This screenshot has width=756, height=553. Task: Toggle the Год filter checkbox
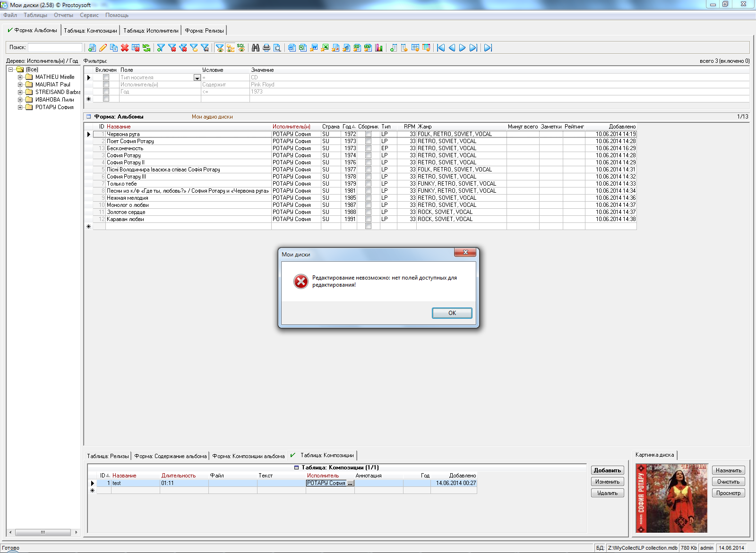[x=106, y=92]
